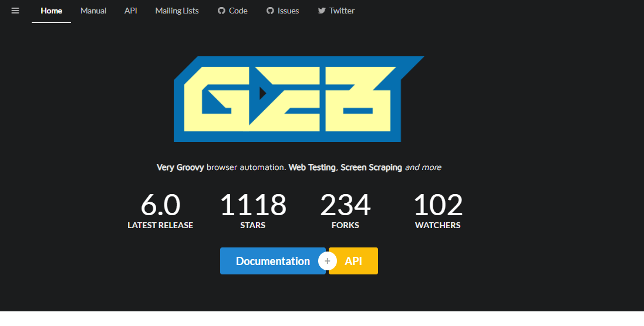Click the GitHub icon beside Code
The height and width of the screenshot is (326, 644).
point(221,11)
